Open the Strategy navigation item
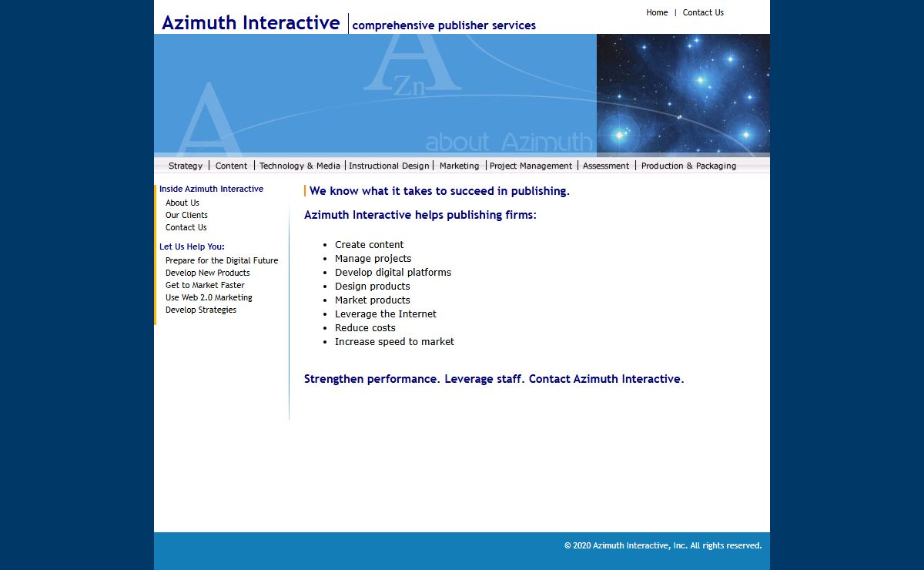 pyautogui.click(x=186, y=166)
